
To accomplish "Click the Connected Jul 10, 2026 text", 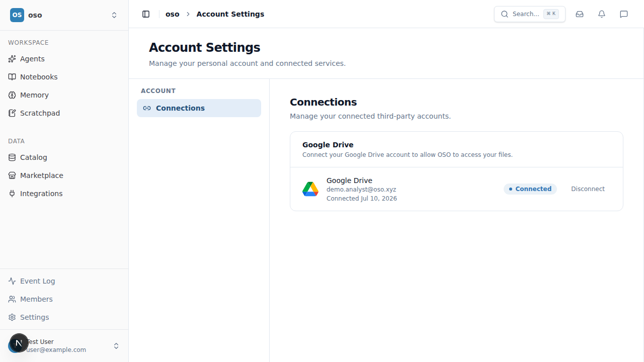I will pyautogui.click(x=362, y=199).
